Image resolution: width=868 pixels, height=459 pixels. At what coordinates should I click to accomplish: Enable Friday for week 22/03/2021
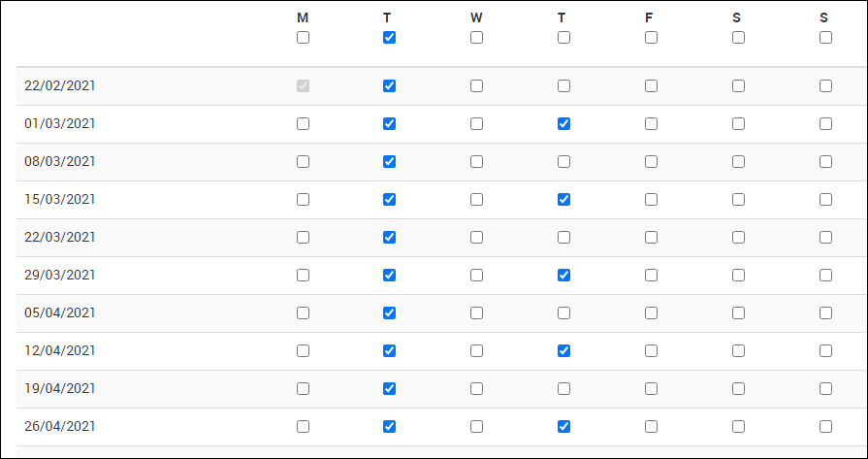click(651, 237)
